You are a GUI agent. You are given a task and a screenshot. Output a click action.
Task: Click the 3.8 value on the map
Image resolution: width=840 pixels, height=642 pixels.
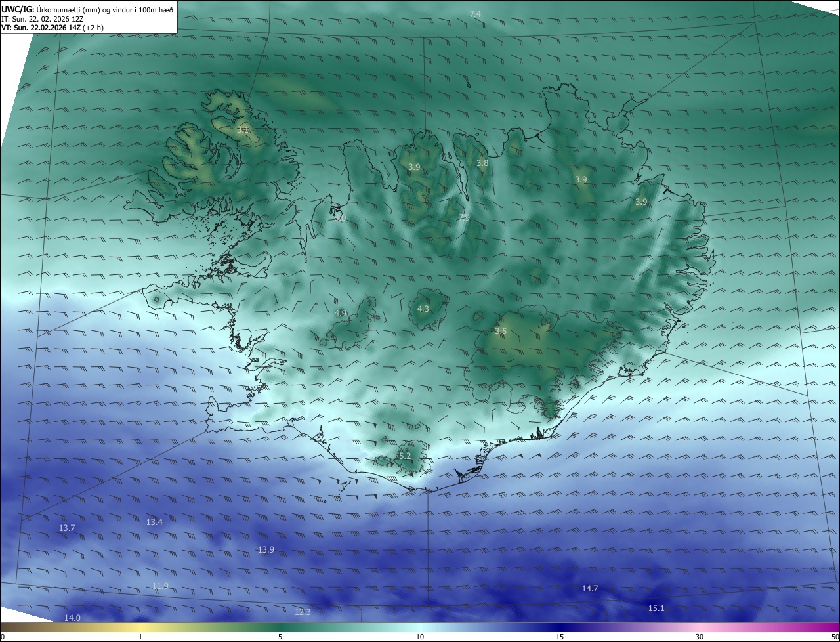[482, 163]
